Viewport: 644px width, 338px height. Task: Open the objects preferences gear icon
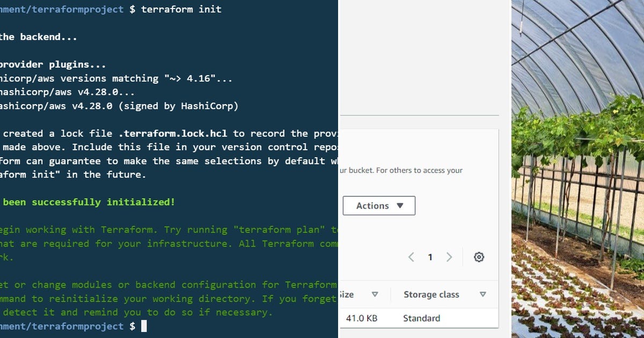479,257
